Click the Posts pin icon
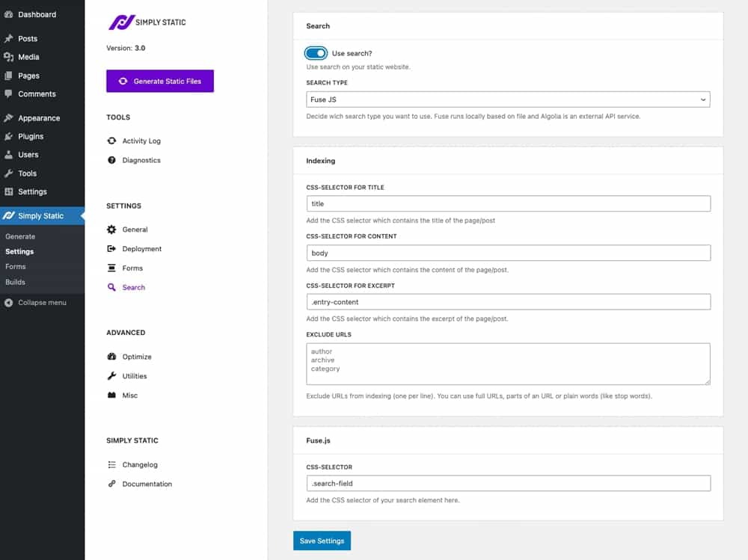The image size is (748, 560). coord(8,39)
